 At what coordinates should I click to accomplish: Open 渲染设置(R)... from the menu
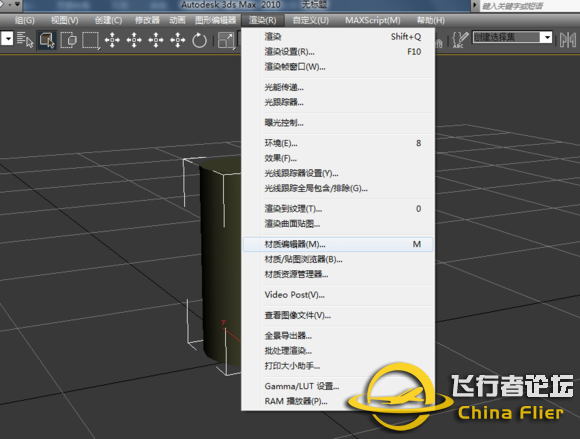click(x=338, y=52)
